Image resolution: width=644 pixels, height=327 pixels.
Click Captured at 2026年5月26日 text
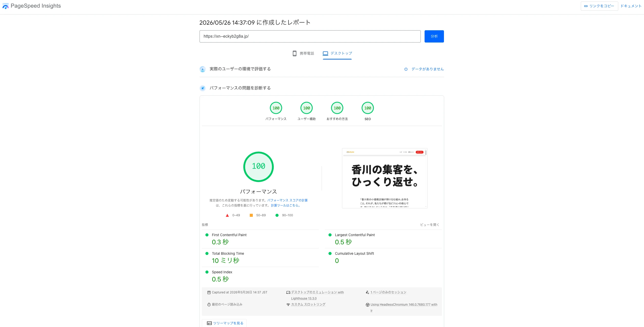[240, 292]
